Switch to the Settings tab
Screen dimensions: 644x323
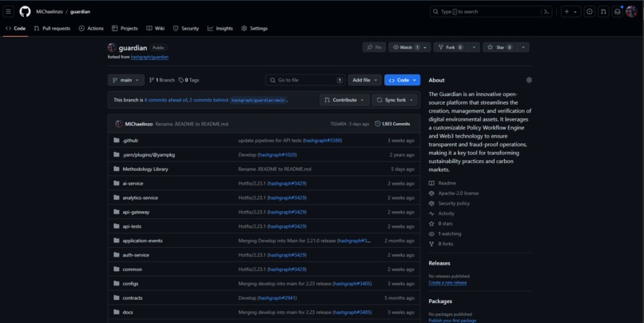point(255,28)
